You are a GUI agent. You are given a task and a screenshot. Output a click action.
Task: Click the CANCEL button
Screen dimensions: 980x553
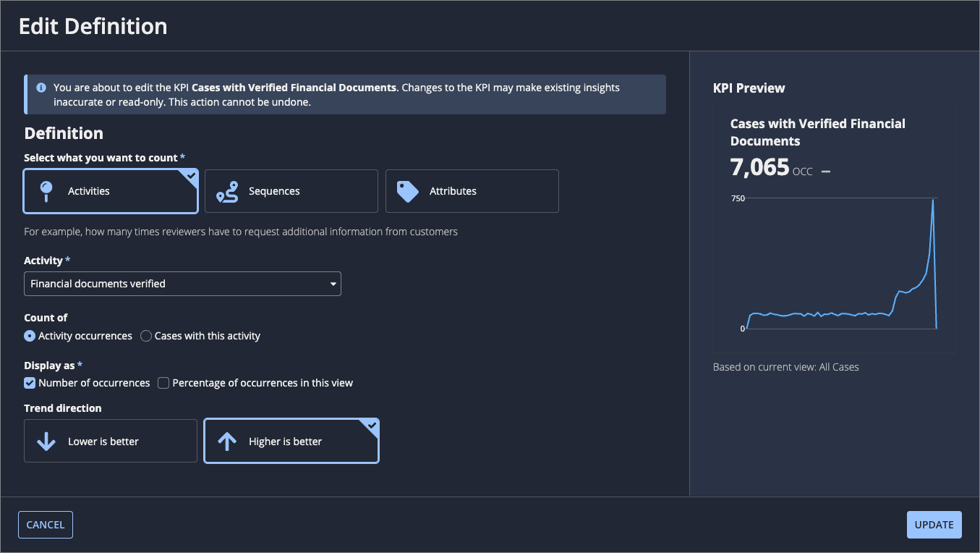[46, 525]
